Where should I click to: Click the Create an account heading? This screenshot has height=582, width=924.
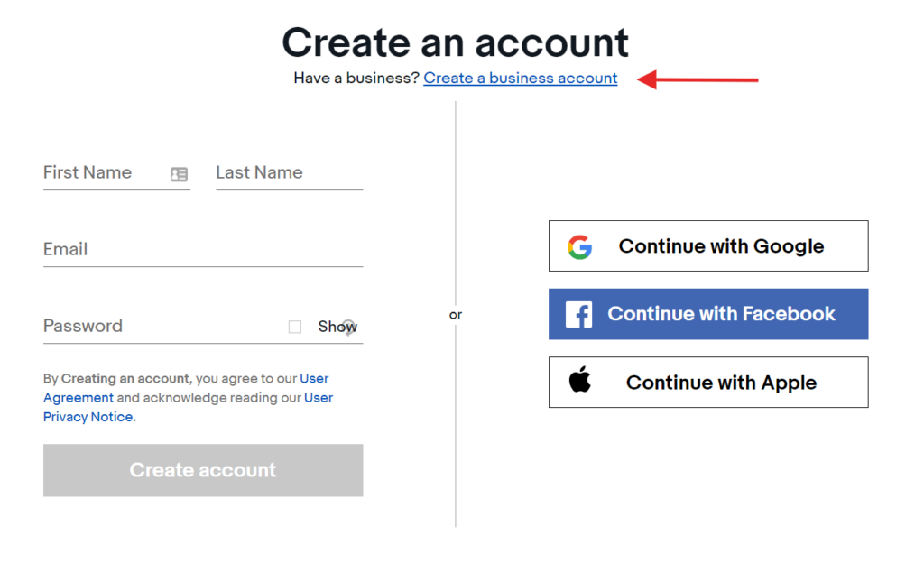pos(455,42)
